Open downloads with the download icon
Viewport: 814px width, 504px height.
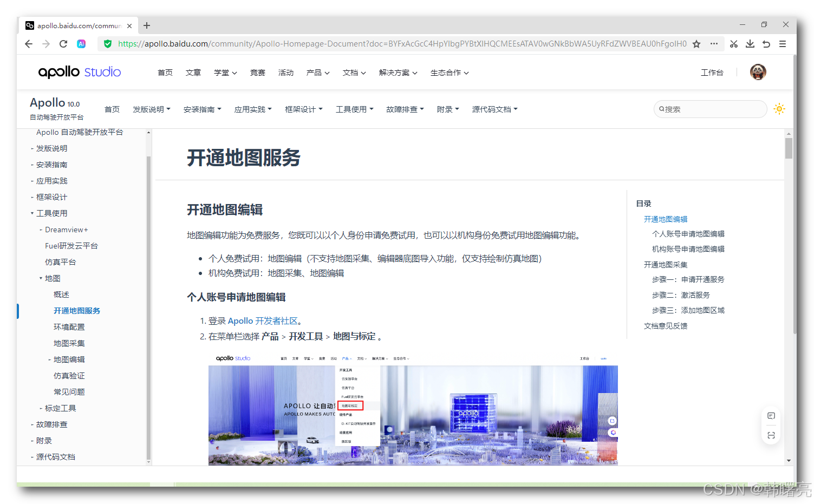click(750, 44)
